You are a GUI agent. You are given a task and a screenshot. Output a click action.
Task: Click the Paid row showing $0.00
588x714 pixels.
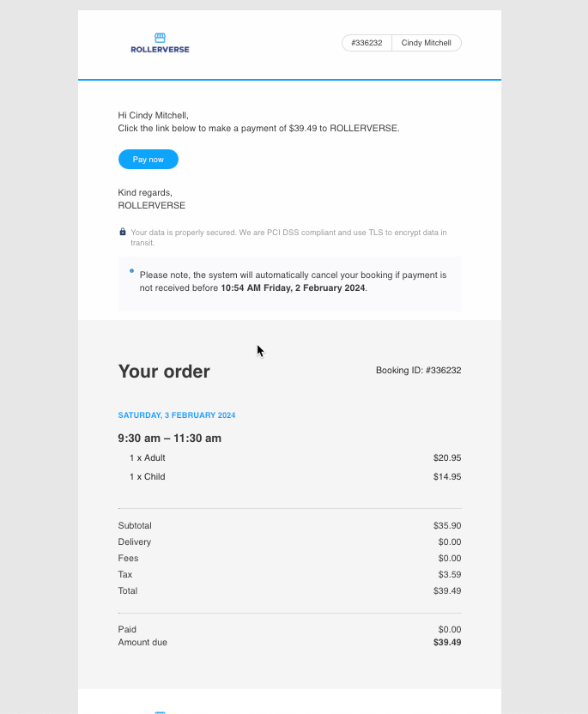pyautogui.click(x=126, y=629)
